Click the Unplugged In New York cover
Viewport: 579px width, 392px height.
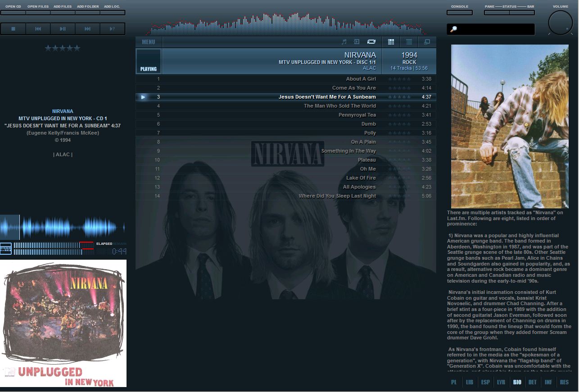click(63, 323)
